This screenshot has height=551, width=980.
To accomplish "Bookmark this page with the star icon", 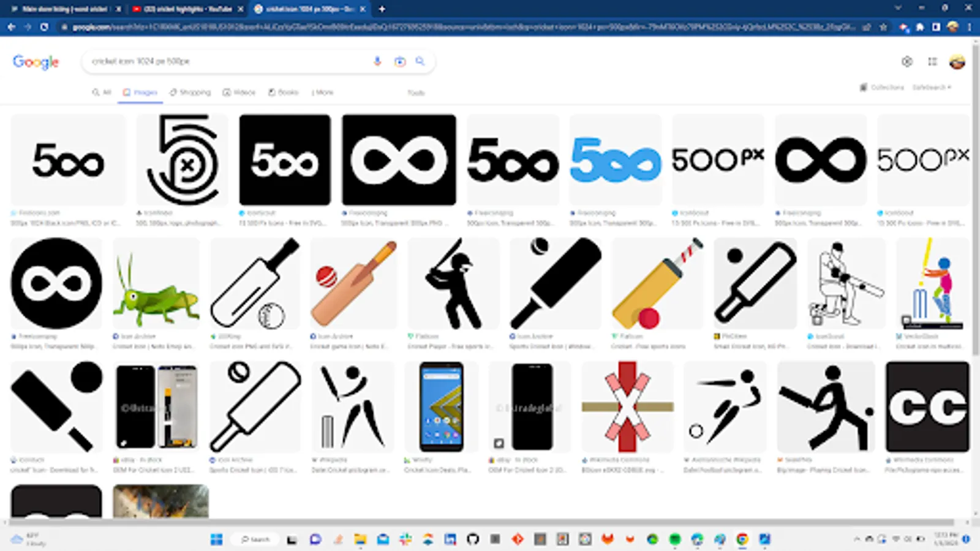I will point(883,27).
